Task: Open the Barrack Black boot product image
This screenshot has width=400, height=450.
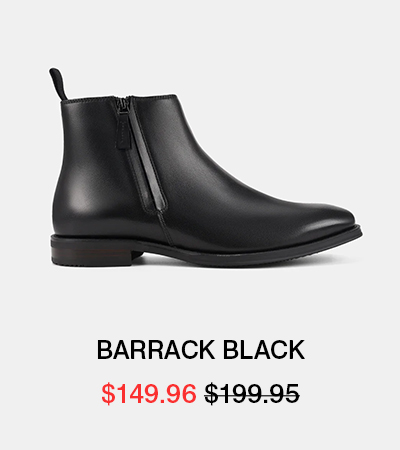Action: pos(206,167)
